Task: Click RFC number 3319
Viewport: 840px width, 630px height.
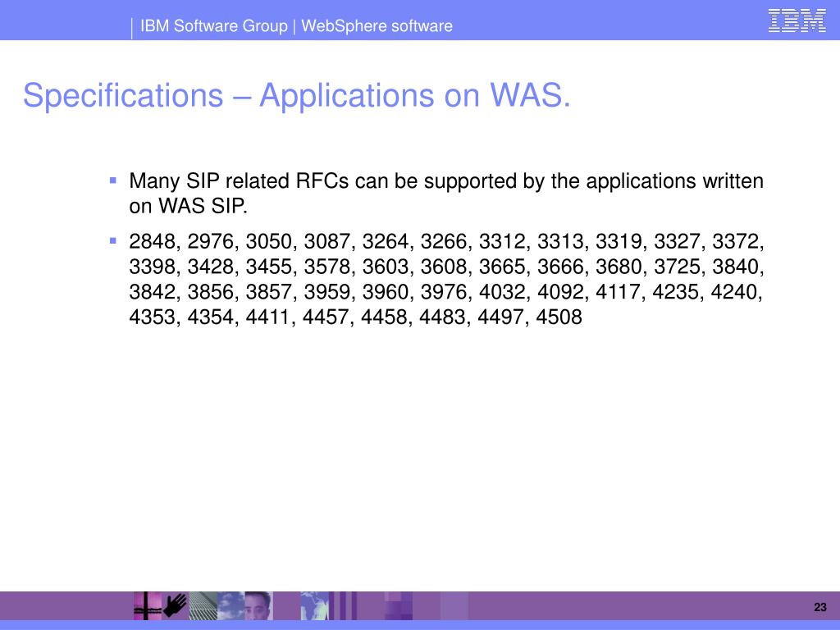Action: 619,242
